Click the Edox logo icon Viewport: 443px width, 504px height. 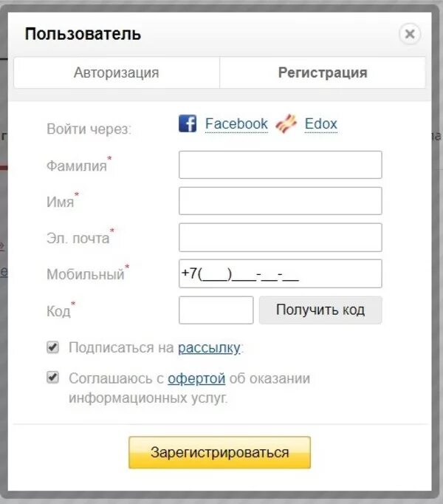(x=286, y=123)
